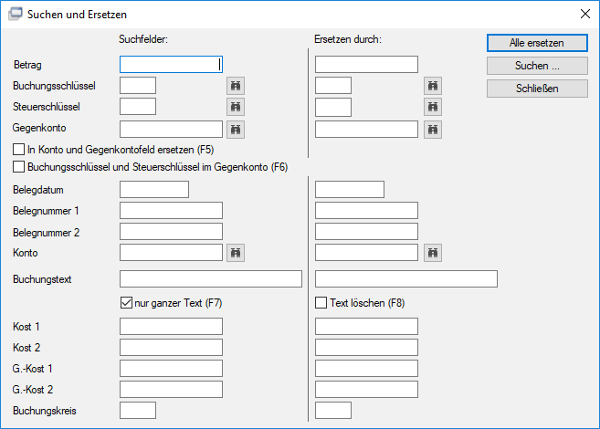Select the Buchungskreis search field
The width and height of the screenshot is (600, 429).
pos(138,411)
